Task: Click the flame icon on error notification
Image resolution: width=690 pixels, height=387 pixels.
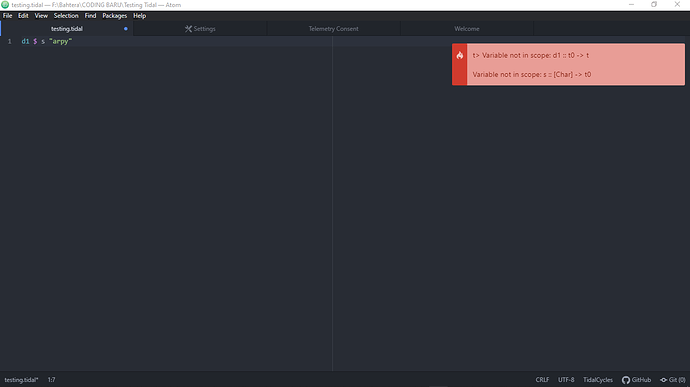Action: pos(459,55)
